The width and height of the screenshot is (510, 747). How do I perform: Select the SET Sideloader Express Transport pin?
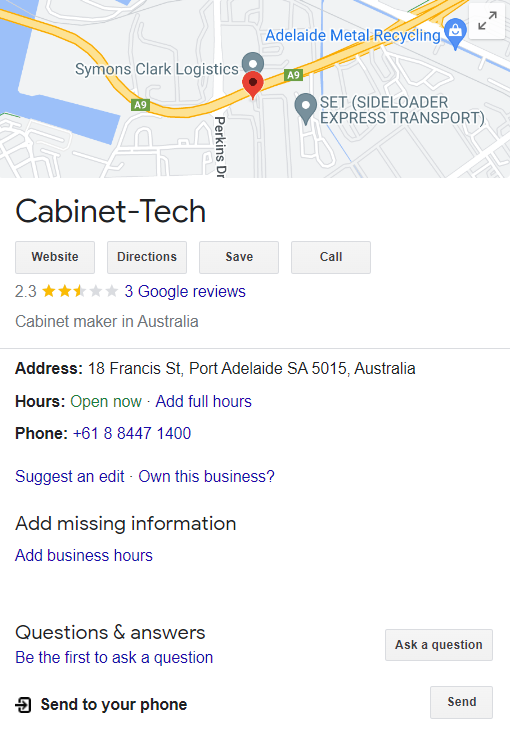(x=305, y=109)
